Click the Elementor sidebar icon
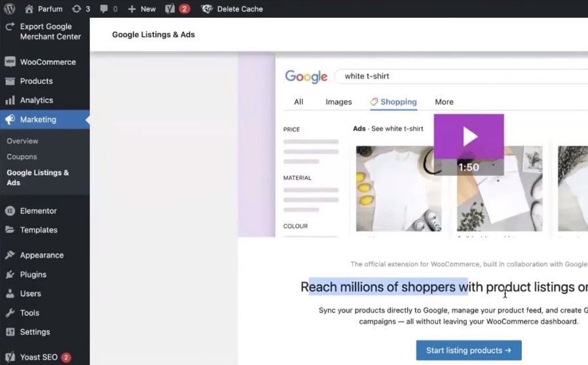 10,211
